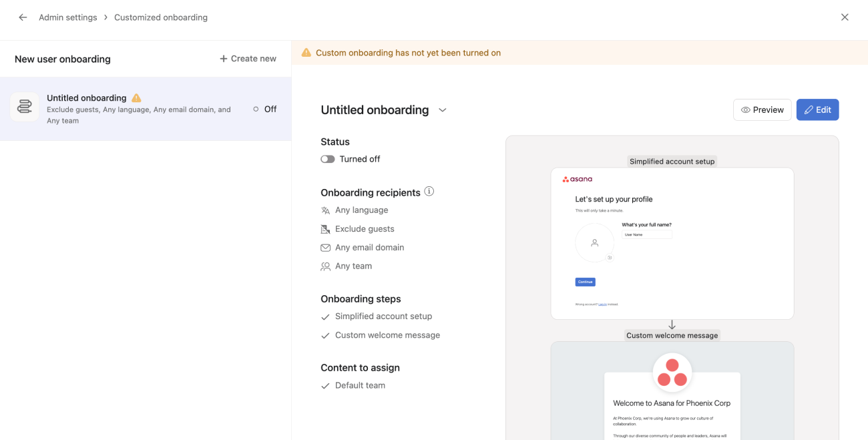Expand the chevron next to the onboarding name
The width and height of the screenshot is (868, 440).
pyautogui.click(x=442, y=109)
